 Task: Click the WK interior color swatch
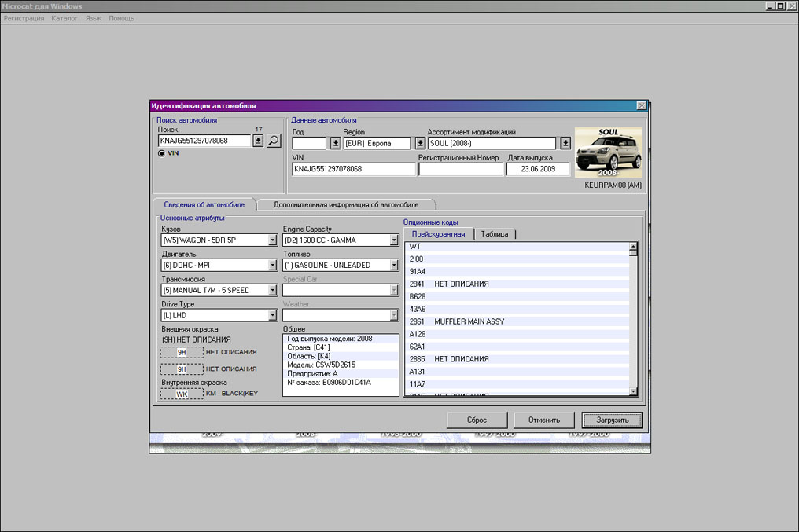pos(182,394)
